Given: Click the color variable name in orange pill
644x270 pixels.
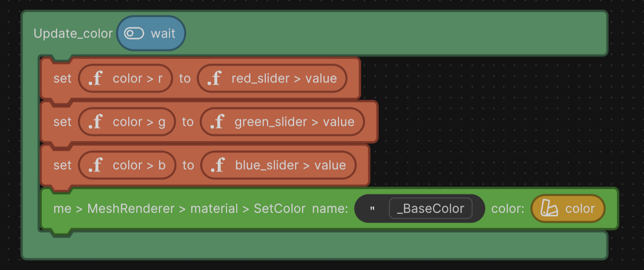Looking at the screenshot, I should (x=580, y=209).
